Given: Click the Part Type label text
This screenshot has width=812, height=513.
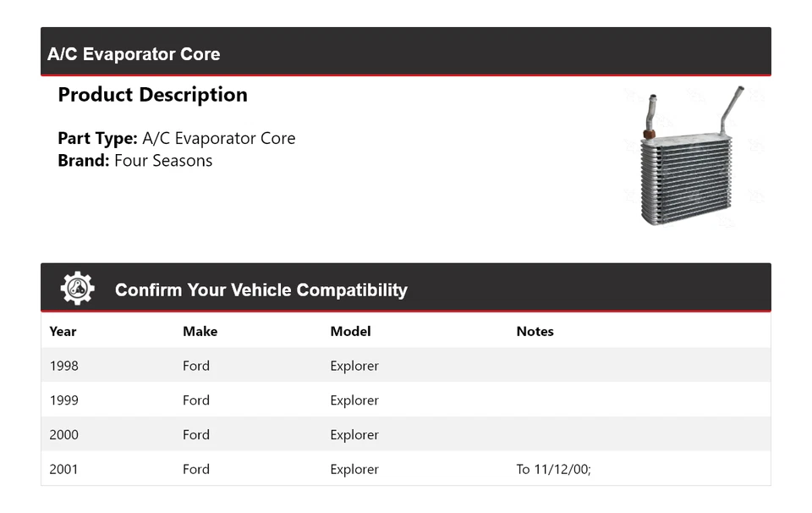Looking at the screenshot, I should tap(97, 139).
